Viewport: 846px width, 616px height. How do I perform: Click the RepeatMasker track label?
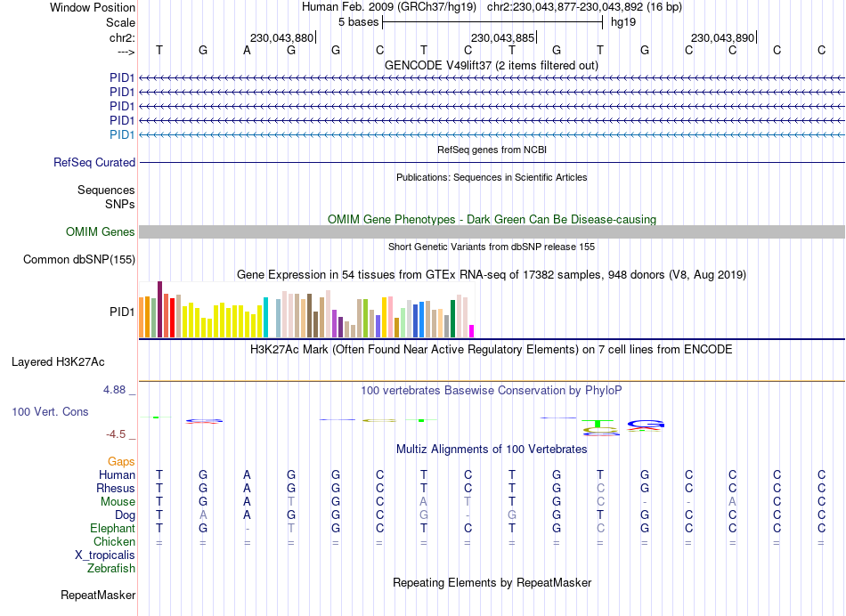[98, 595]
